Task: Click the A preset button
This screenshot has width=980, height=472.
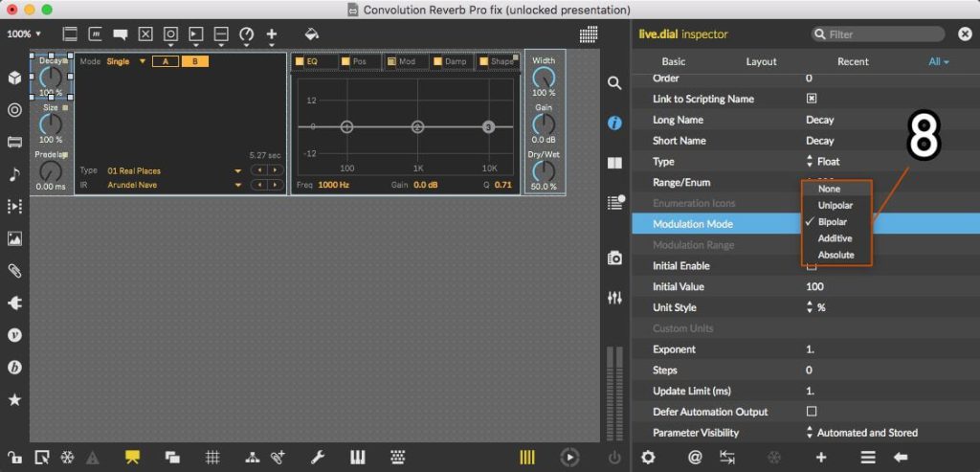Action: [x=166, y=61]
